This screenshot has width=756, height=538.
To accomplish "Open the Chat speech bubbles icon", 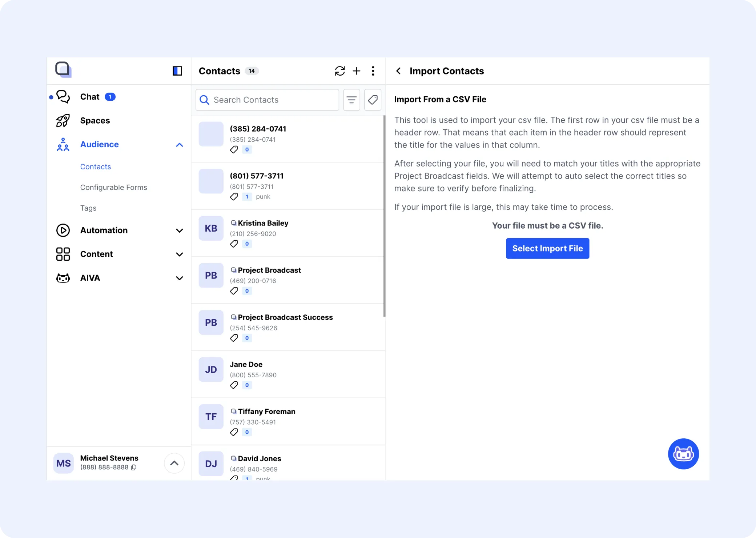I will click(x=63, y=97).
